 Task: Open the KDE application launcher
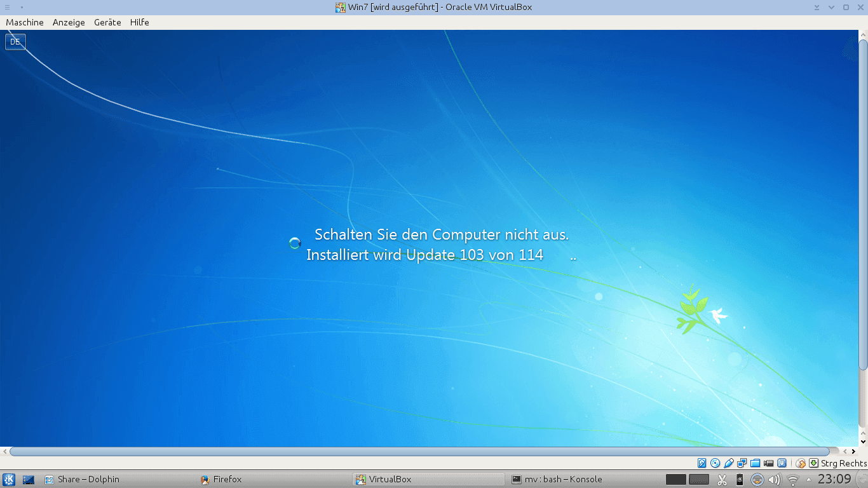[x=9, y=479]
